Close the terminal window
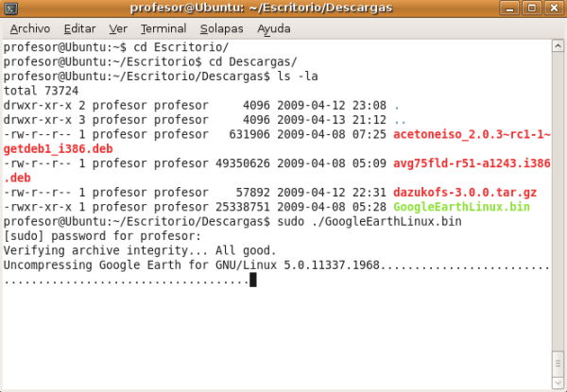The image size is (567, 392). (553, 9)
